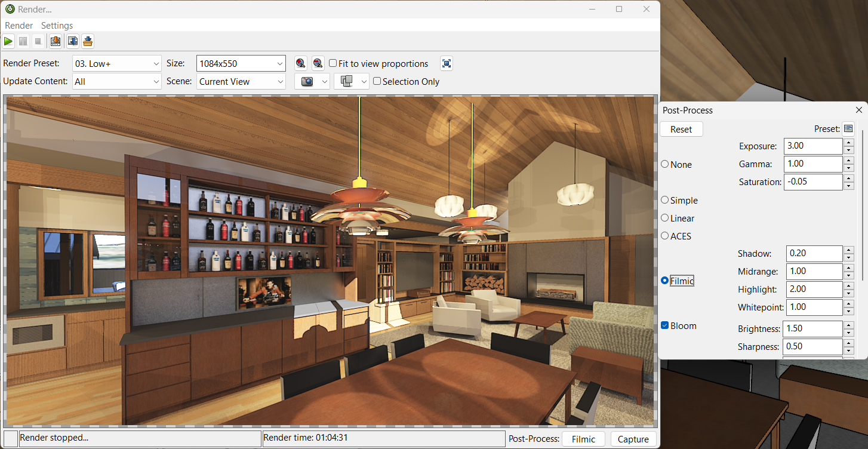Select the ACES tone mapping option
Viewport: 868px width, 449px height.
[665, 236]
